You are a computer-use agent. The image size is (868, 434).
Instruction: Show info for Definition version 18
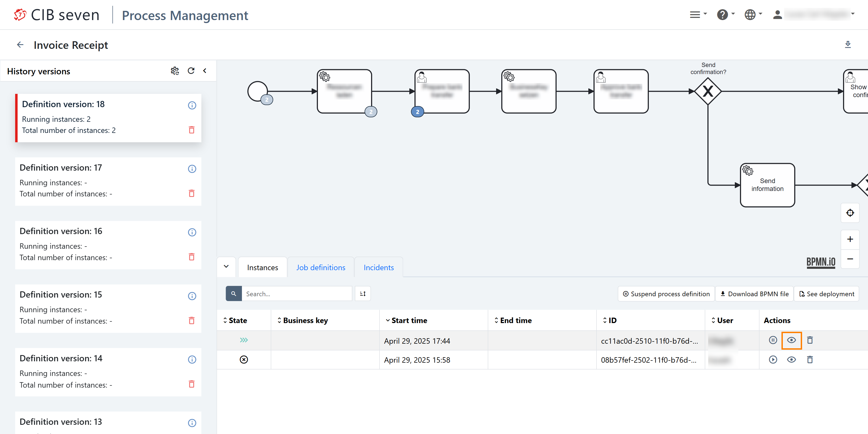(192, 106)
